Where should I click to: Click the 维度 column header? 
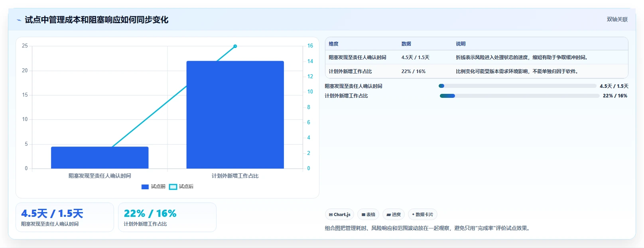[333, 44]
